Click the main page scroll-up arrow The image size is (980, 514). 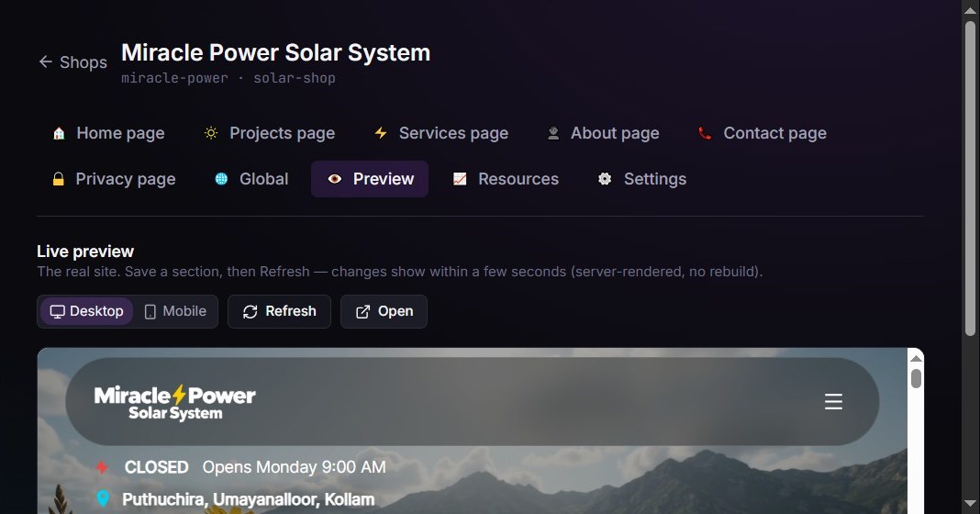[970, 9]
